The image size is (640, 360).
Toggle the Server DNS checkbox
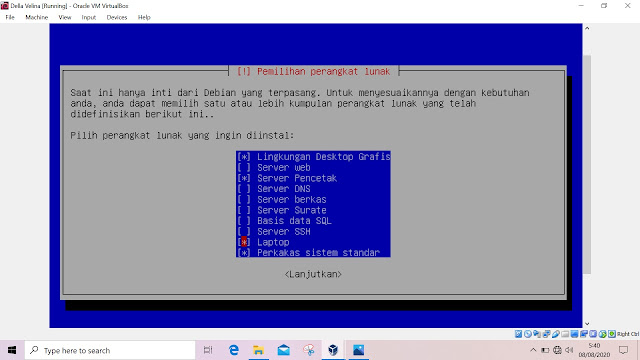(244, 189)
